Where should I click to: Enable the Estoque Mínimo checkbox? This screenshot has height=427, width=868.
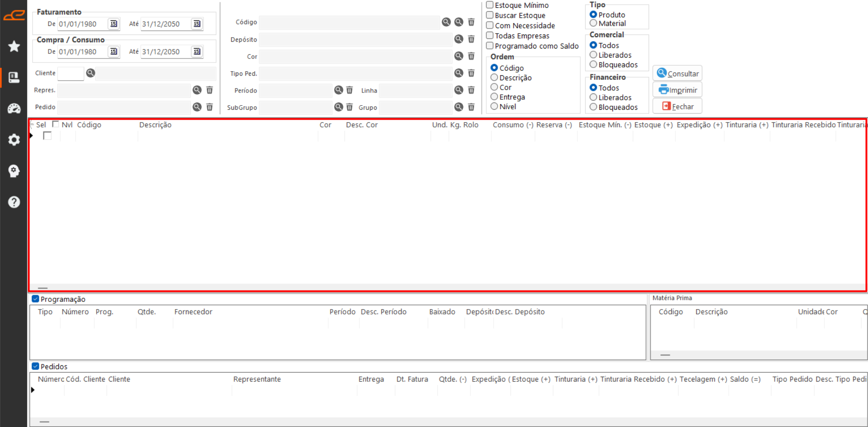click(490, 5)
